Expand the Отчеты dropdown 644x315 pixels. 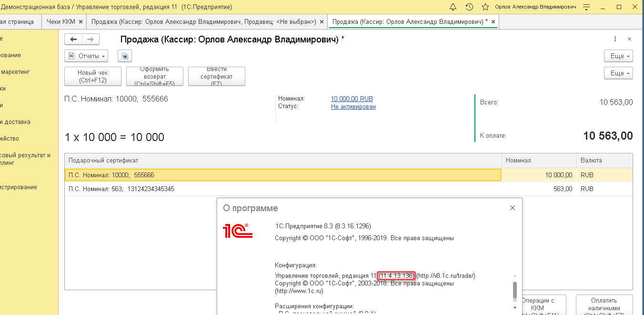click(86, 56)
